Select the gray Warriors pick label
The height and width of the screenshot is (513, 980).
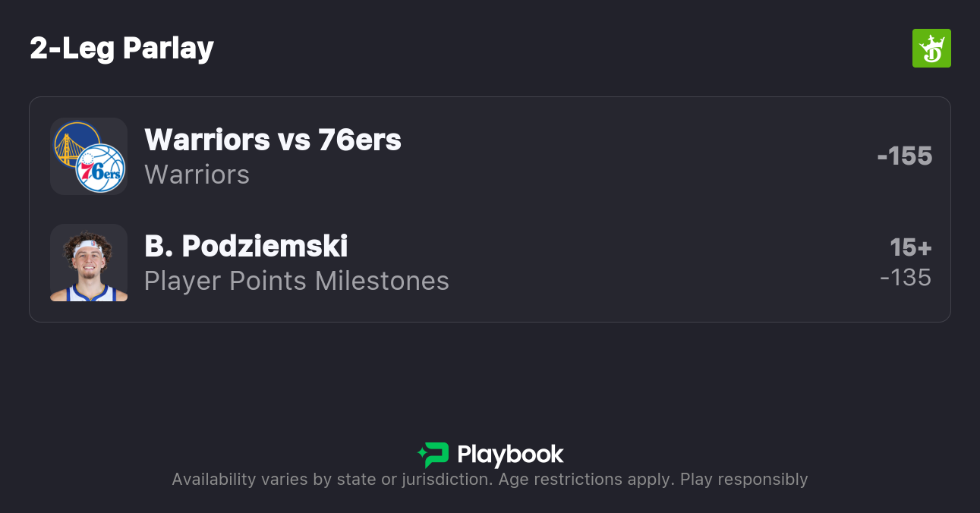click(x=197, y=175)
